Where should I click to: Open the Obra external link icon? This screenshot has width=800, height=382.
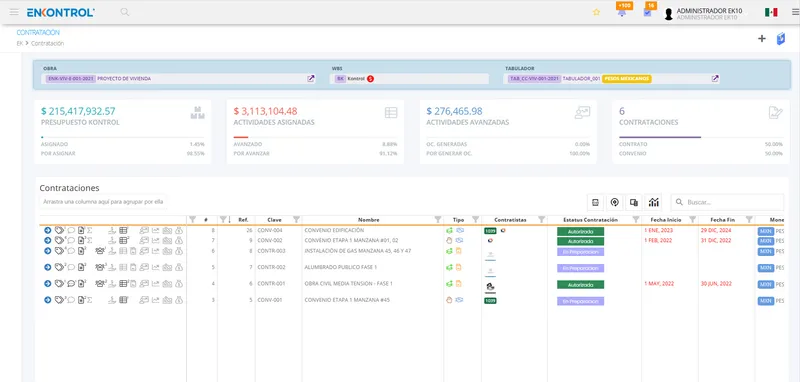(x=311, y=79)
